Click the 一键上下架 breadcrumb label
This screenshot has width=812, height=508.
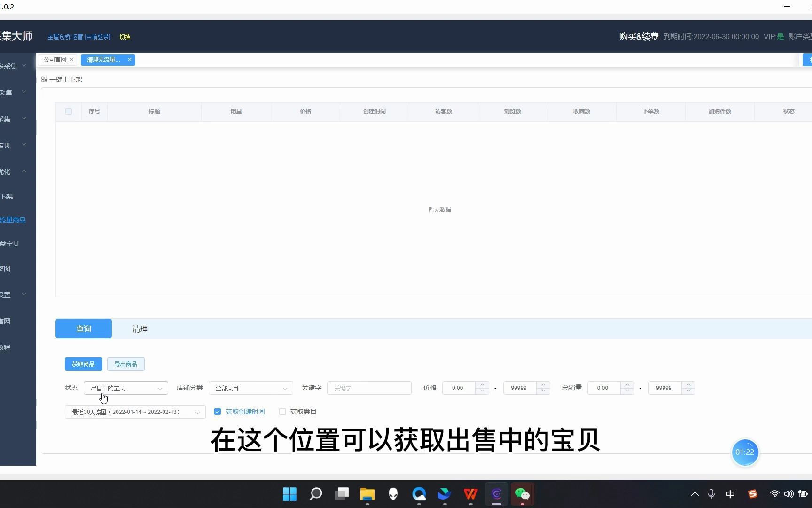pos(66,79)
